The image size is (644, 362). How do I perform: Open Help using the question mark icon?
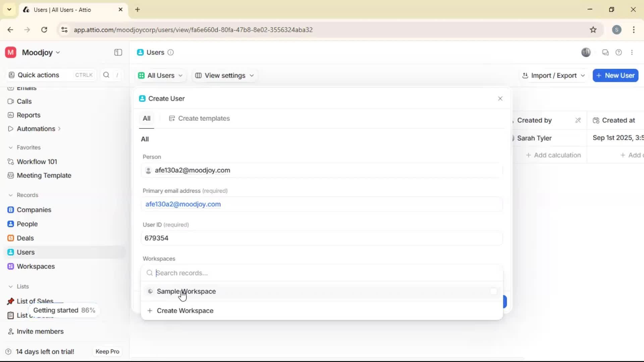[619, 53]
